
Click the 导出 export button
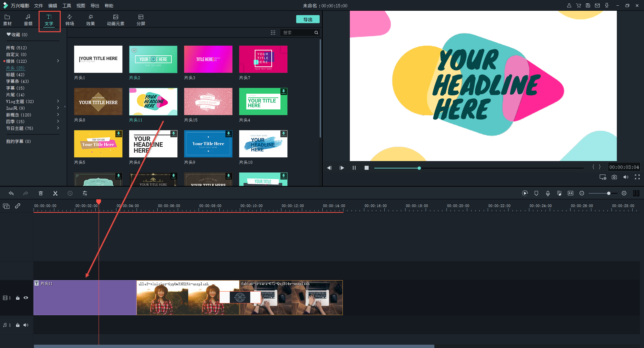click(307, 19)
